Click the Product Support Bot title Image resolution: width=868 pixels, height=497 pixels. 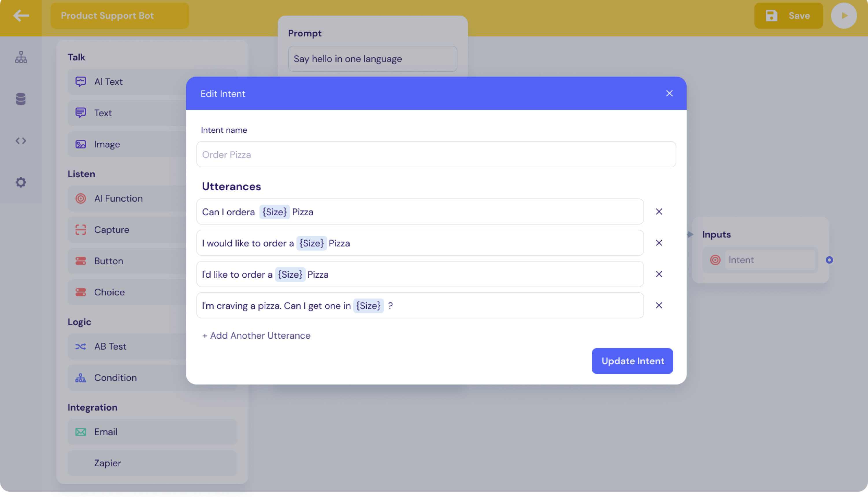tap(120, 16)
